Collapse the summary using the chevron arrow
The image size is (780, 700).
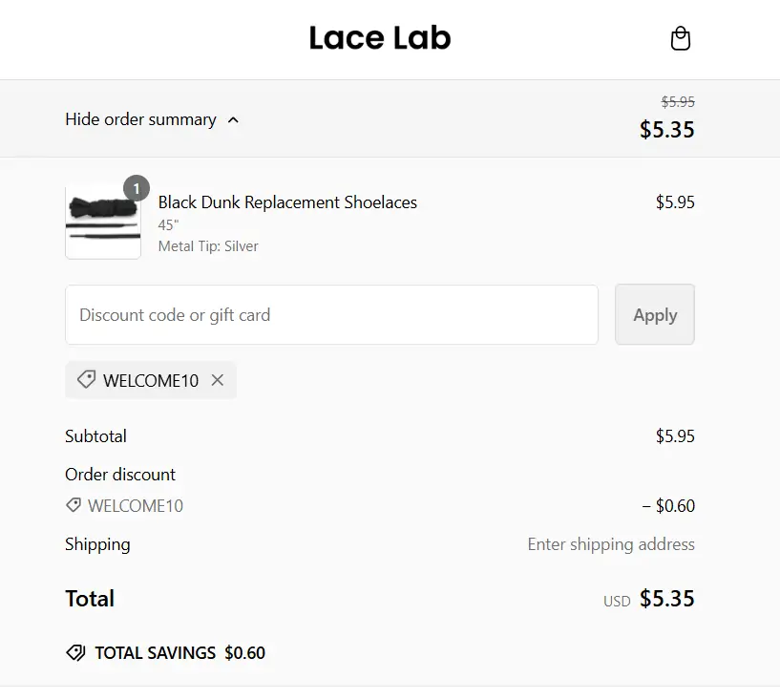[x=234, y=120]
